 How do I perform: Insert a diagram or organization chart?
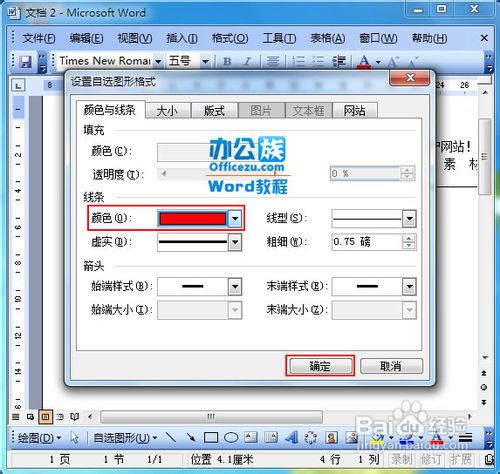[x=311, y=437]
